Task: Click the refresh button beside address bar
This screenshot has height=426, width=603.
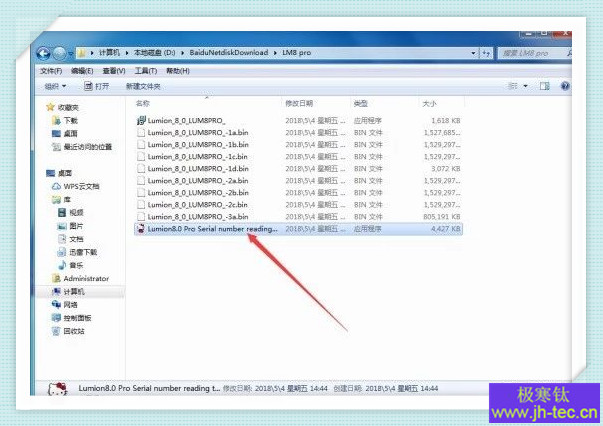Action: pyautogui.click(x=486, y=53)
